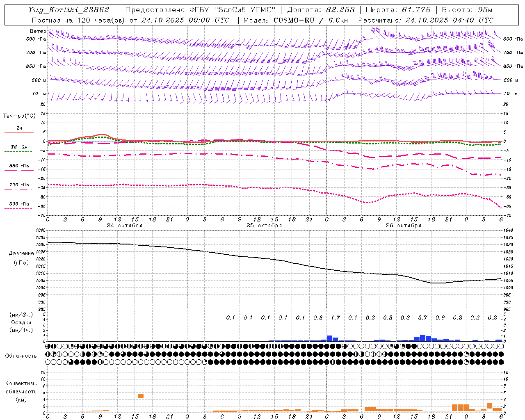Viewport: 525px width, 420px height.
Task: Click the isolated orange convective bar on 24 октября
Action: (141, 396)
